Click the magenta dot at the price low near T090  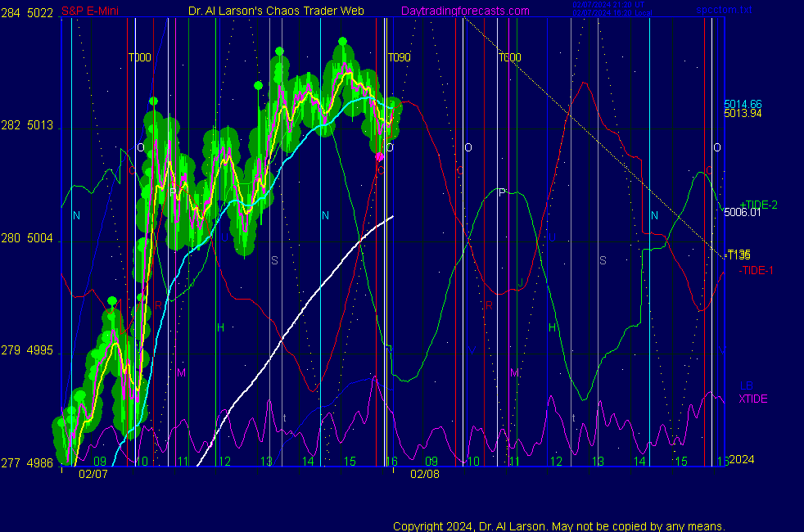click(379, 157)
